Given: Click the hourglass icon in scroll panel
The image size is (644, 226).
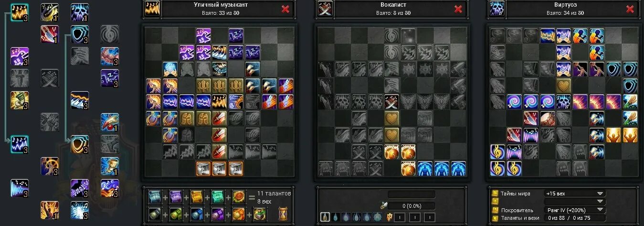Looking at the screenshot, I should pyautogui.click(x=284, y=213).
